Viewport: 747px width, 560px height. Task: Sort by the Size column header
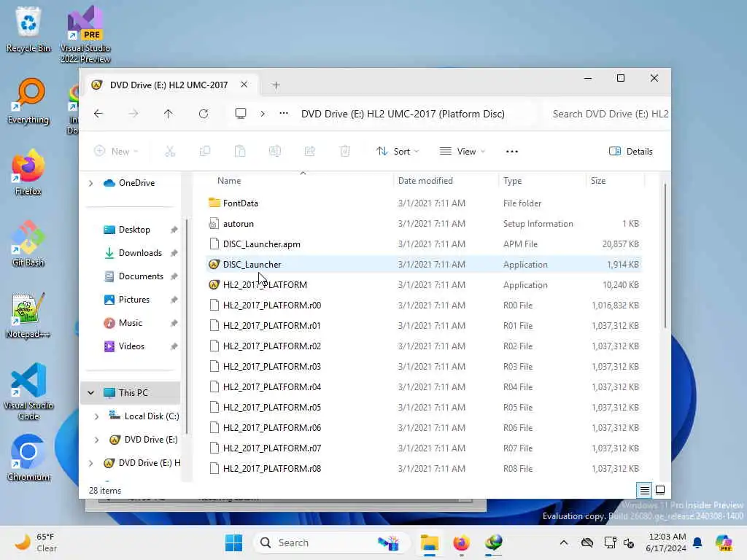pyautogui.click(x=598, y=181)
